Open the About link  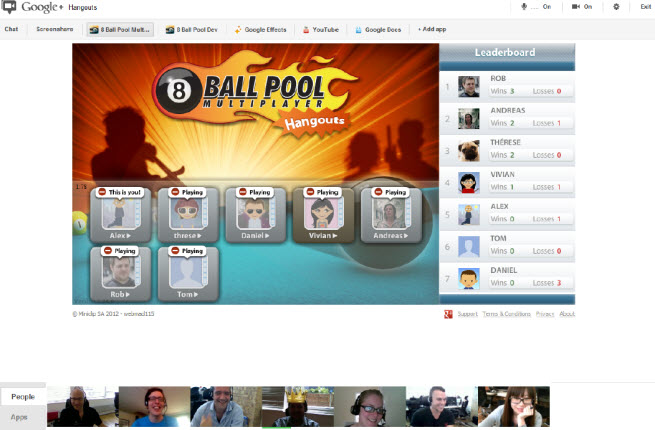tap(567, 314)
